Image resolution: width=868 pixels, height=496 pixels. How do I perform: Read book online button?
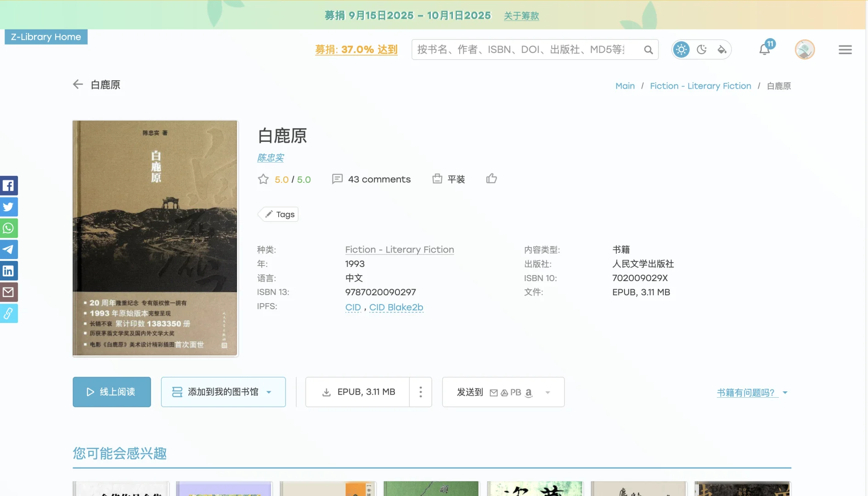pos(112,392)
